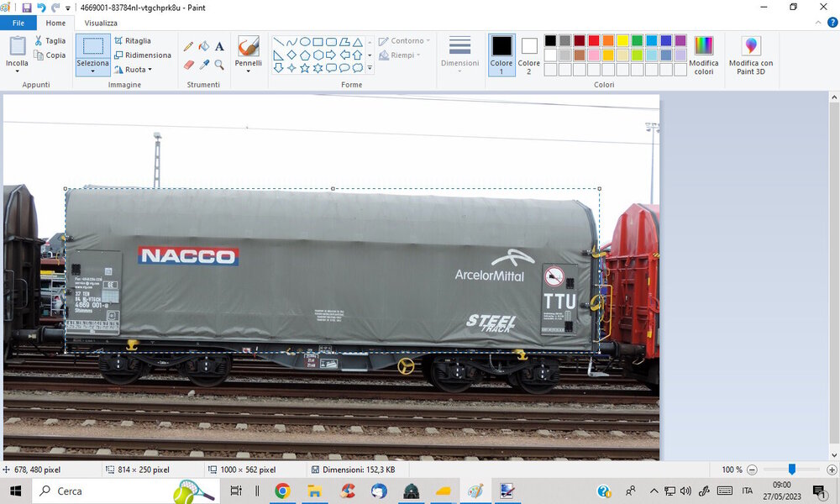The height and width of the screenshot is (504, 840).
Task: Click the vertical scrollbar down arrow
Action: click(x=834, y=454)
